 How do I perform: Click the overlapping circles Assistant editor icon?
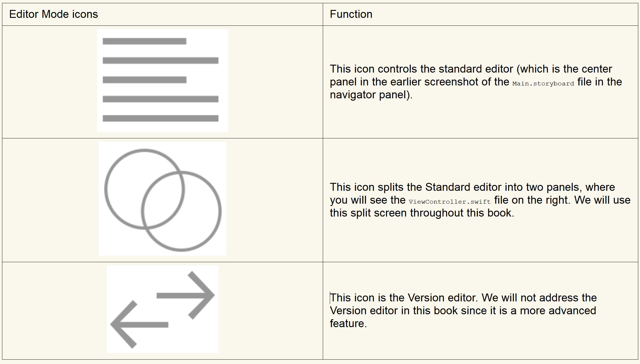click(162, 199)
